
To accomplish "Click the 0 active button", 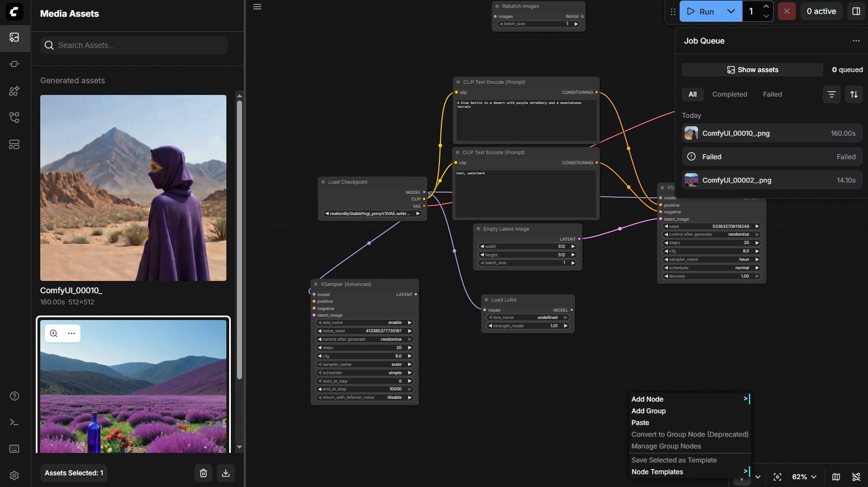I will [x=821, y=11].
